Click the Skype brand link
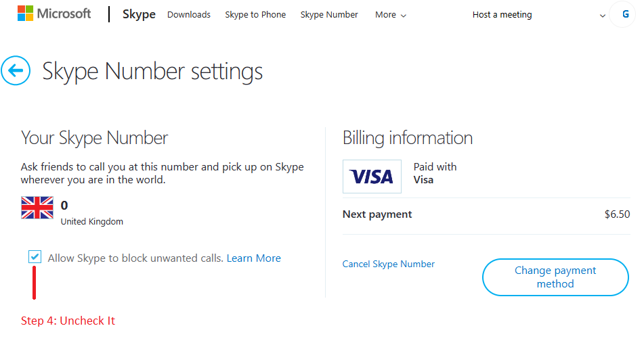Image resolution: width=644 pixels, height=349 pixels. (x=139, y=14)
